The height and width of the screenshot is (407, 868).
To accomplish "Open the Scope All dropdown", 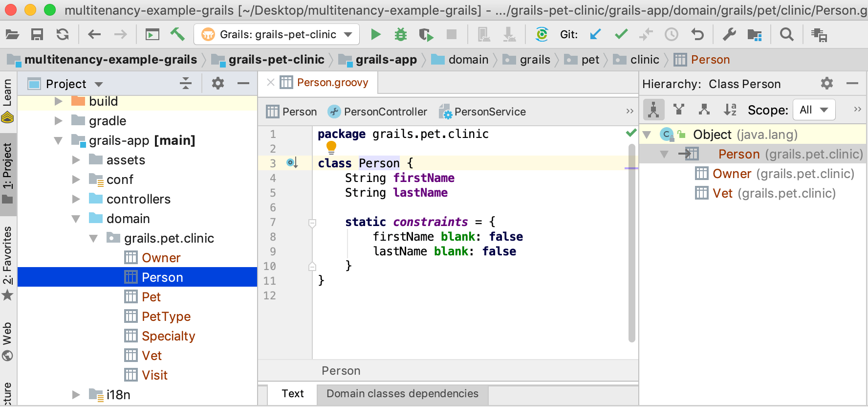I will tap(814, 110).
